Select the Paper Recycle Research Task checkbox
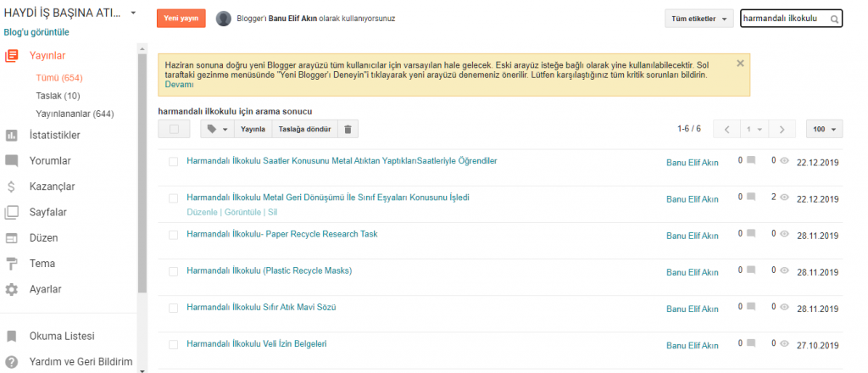Screen dimensions: 868x373 173,235
